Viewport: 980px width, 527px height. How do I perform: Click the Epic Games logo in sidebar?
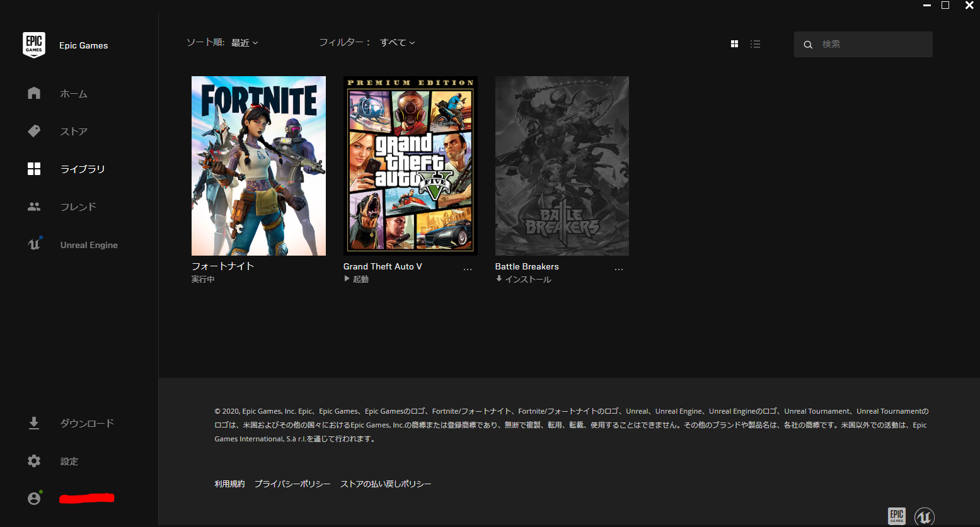pos(34,45)
